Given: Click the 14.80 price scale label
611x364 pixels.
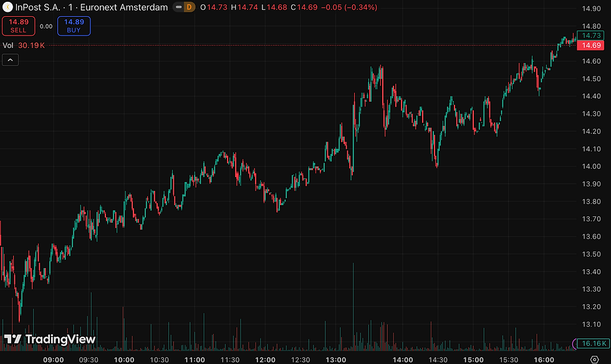Looking at the screenshot, I should pos(591,26).
